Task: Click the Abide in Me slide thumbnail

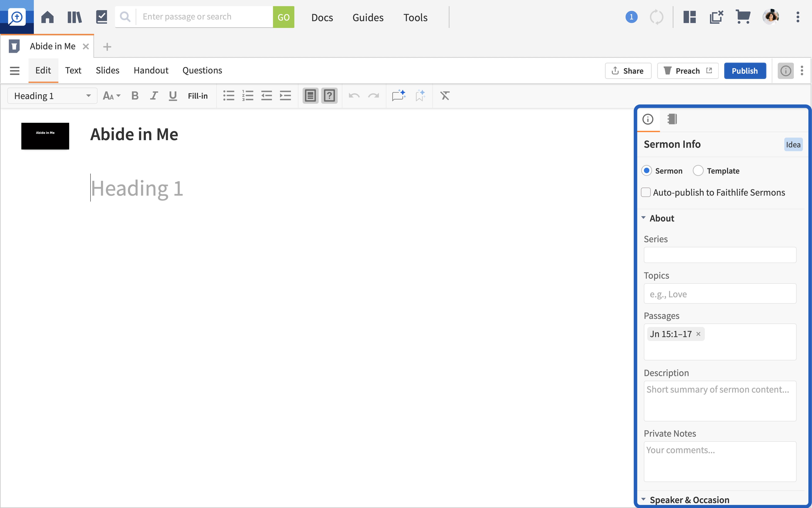Action: coord(45,136)
